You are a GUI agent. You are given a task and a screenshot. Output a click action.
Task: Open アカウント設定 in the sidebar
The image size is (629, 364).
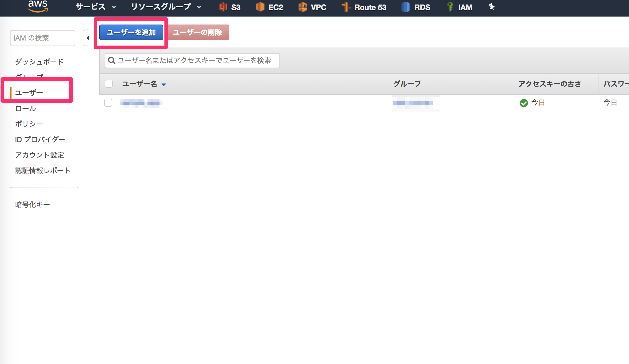(40, 155)
